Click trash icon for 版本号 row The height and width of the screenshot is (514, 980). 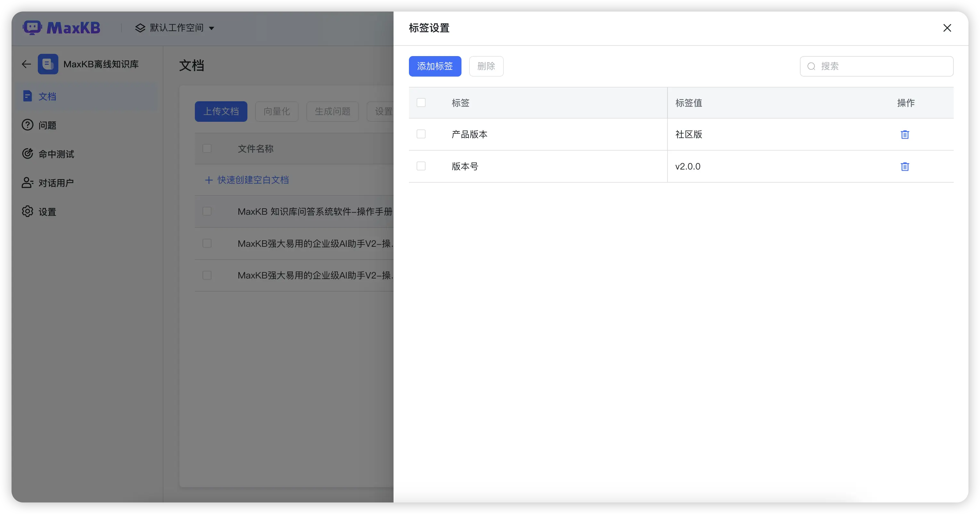click(x=905, y=166)
